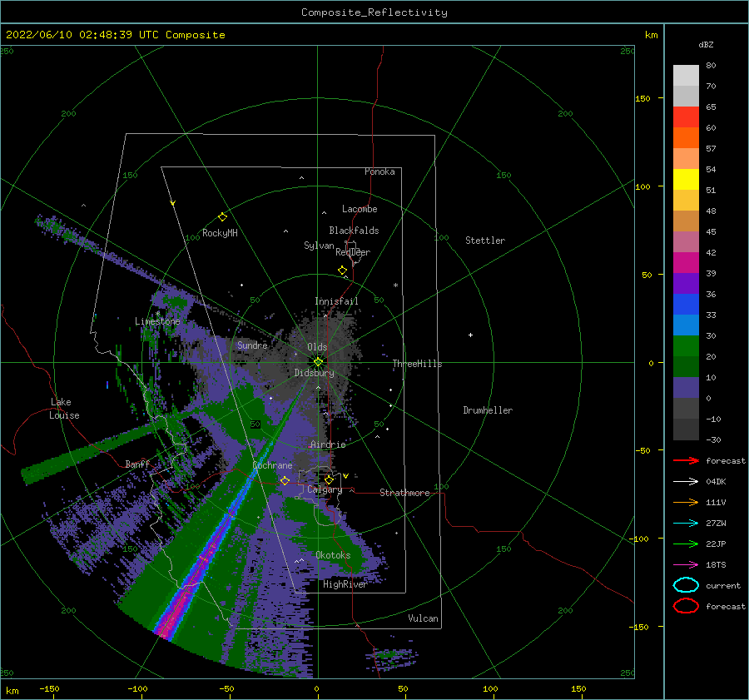
Task: Click the Vulcan town label
Action: click(x=423, y=618)
